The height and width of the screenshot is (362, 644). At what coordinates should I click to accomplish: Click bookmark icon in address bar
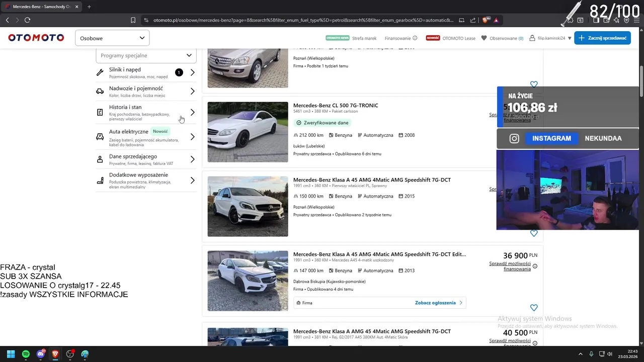[133, 20]
